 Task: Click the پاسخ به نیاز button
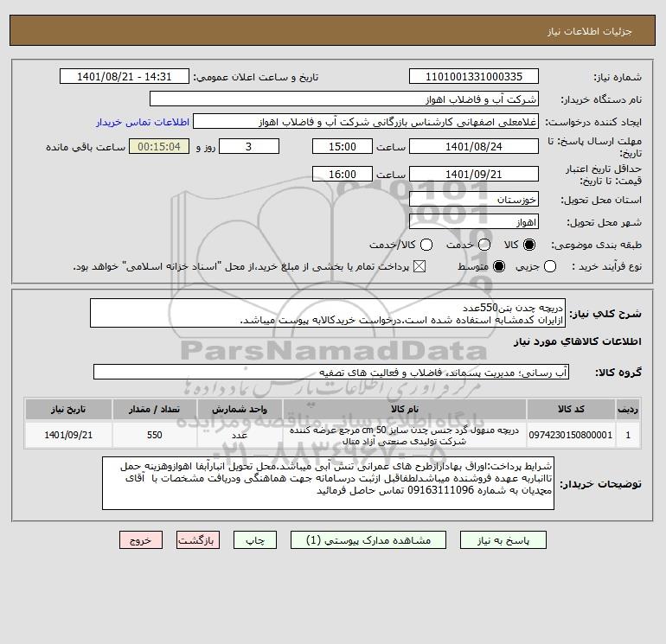pos(503,540)
